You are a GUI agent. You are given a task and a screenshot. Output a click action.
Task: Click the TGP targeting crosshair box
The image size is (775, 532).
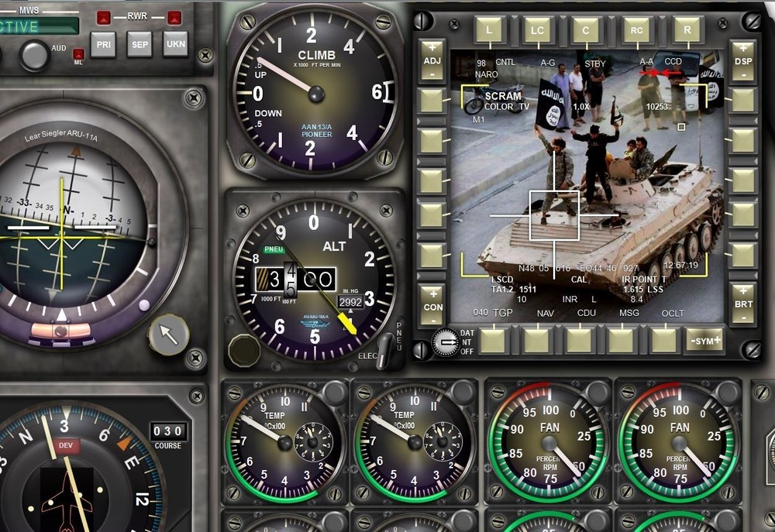554,215
